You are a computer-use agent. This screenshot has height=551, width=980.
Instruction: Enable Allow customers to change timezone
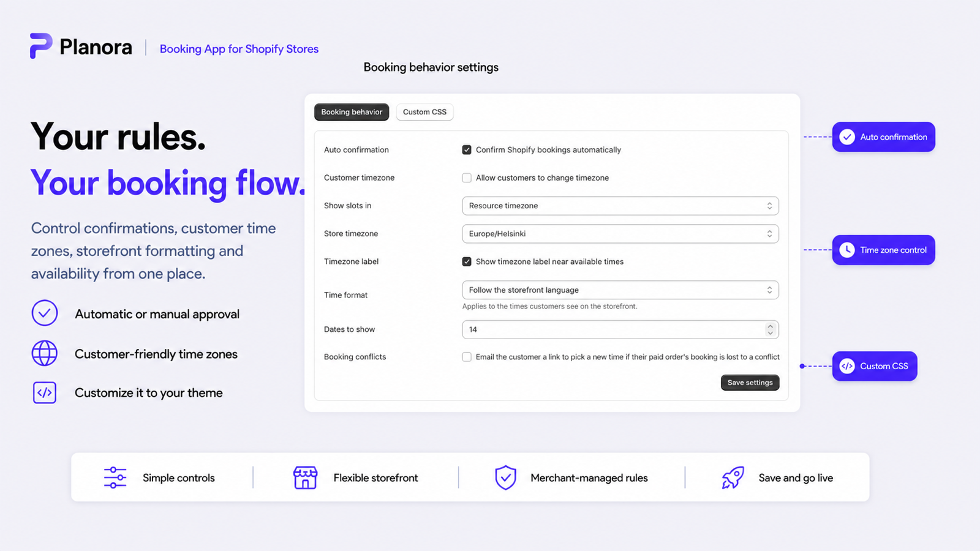(467, 178)
